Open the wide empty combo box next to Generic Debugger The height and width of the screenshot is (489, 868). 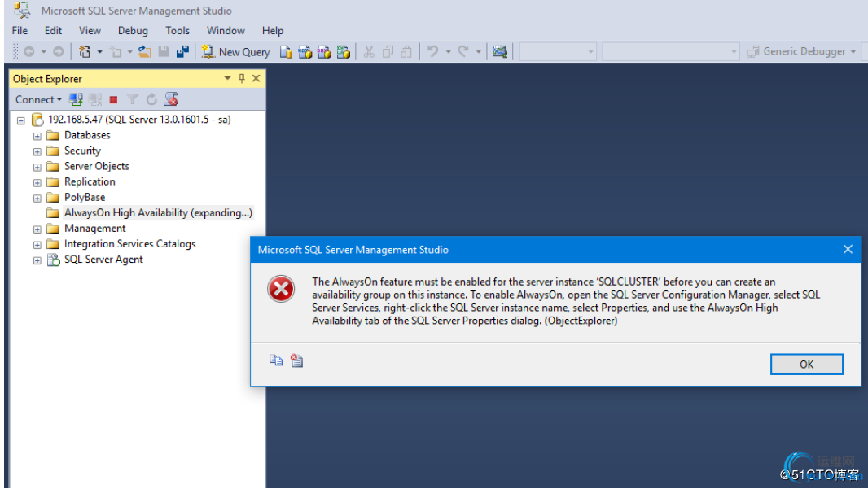(x=671, y=52)
